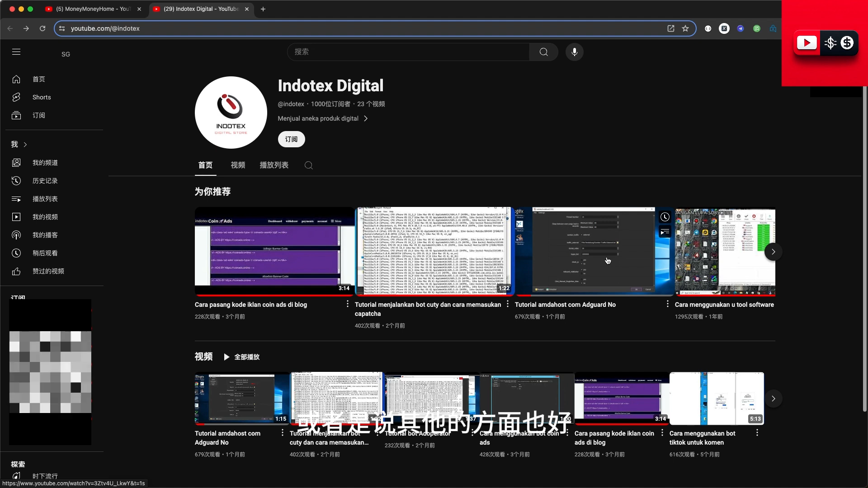Click the 搜索 search input field

click(408, 52)
